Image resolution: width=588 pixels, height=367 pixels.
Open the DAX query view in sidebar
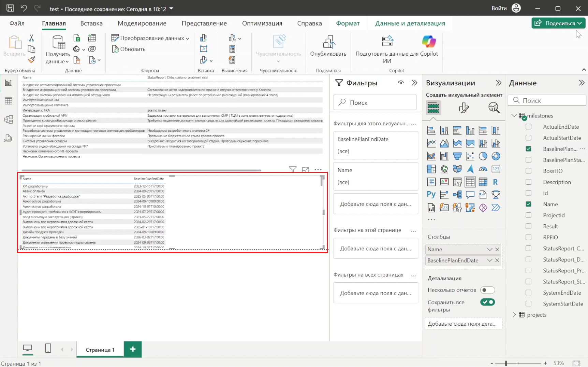(8, 138)
